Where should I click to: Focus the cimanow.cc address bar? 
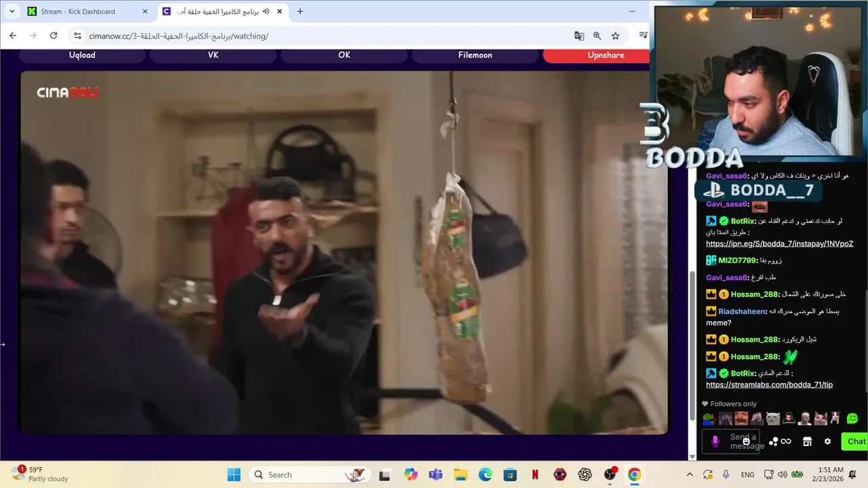point(325,36)
